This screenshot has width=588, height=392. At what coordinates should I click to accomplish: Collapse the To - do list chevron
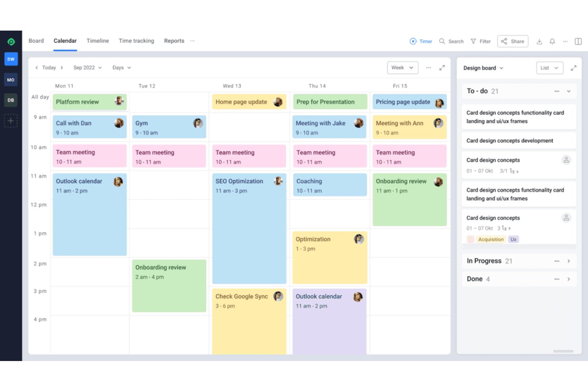569,91
